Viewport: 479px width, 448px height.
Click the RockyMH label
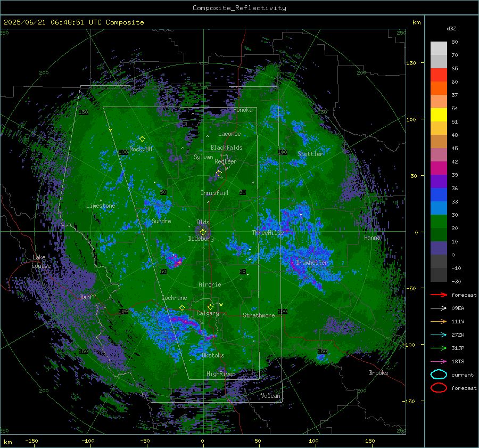pyautogui.click(x=141, y=149)
